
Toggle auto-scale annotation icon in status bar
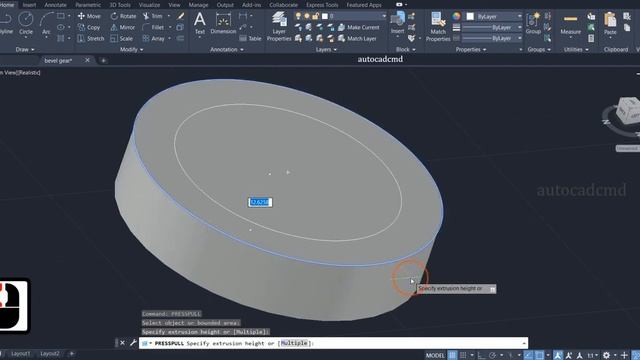click(x=569, y=355)
